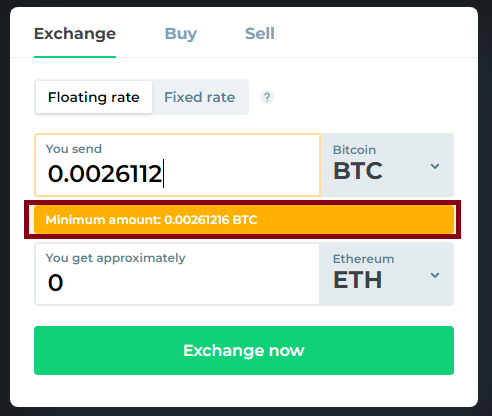
Task: Click the ETH currency chevron arrow
Action: (435, 275)
